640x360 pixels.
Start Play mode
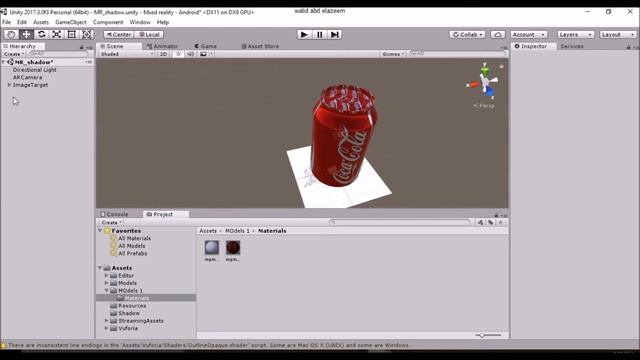[304, 35]
